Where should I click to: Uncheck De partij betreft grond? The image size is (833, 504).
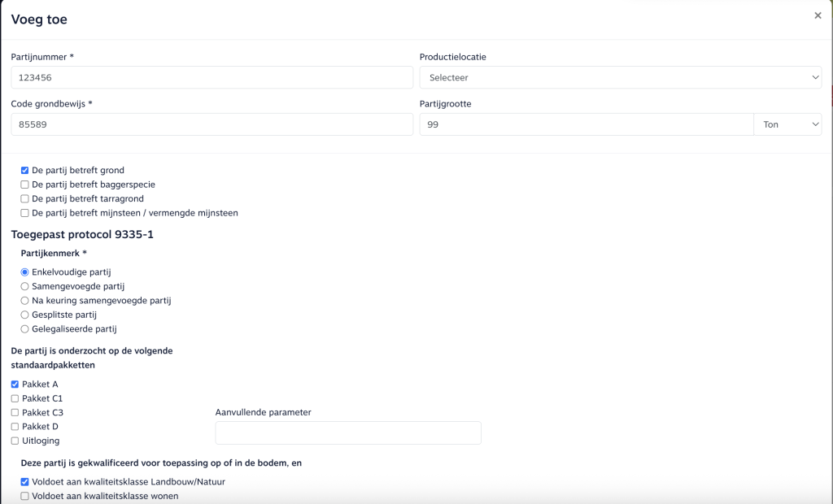coord(25,171)
